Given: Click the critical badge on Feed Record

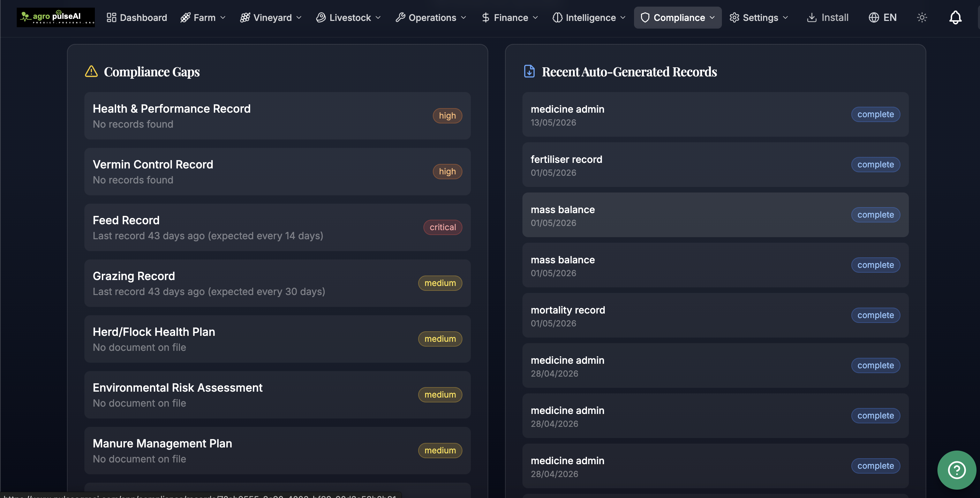Looking at the screenshot, I should tap(443, 227).
